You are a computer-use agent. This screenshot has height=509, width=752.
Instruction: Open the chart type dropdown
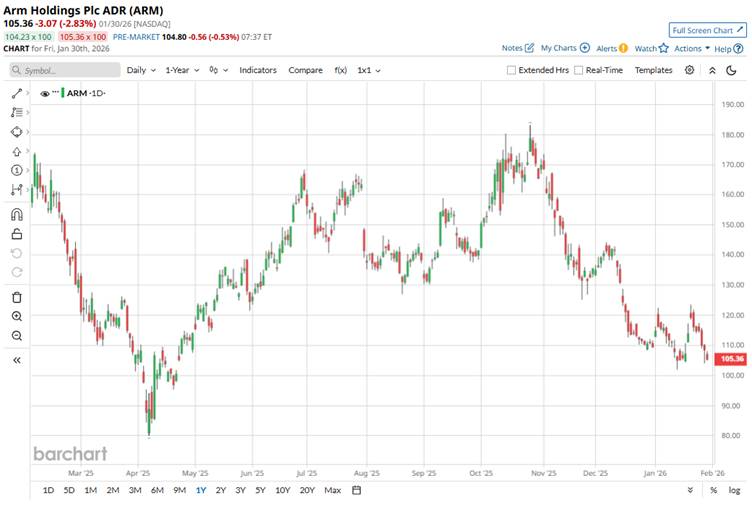(218, 70)
